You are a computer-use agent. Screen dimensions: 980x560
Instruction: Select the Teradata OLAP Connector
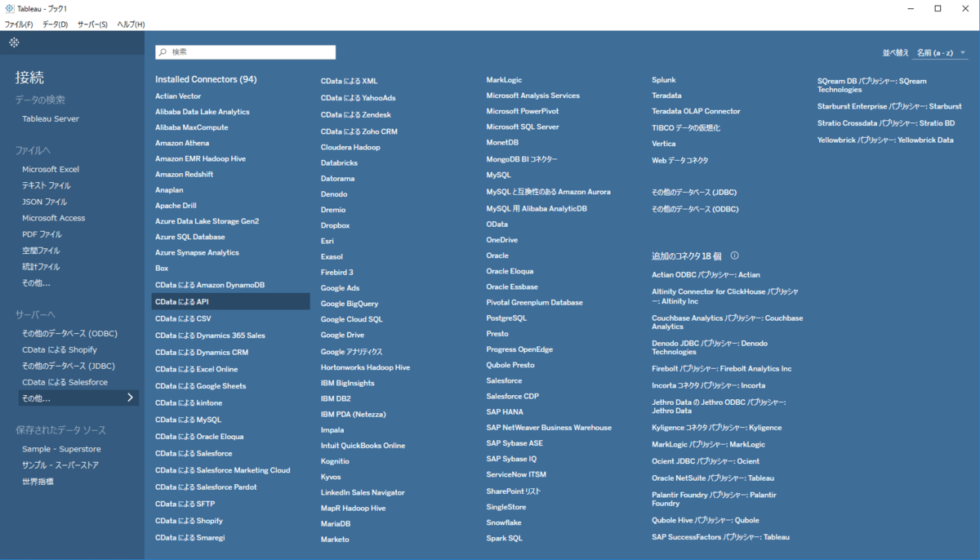pos(696,111)
